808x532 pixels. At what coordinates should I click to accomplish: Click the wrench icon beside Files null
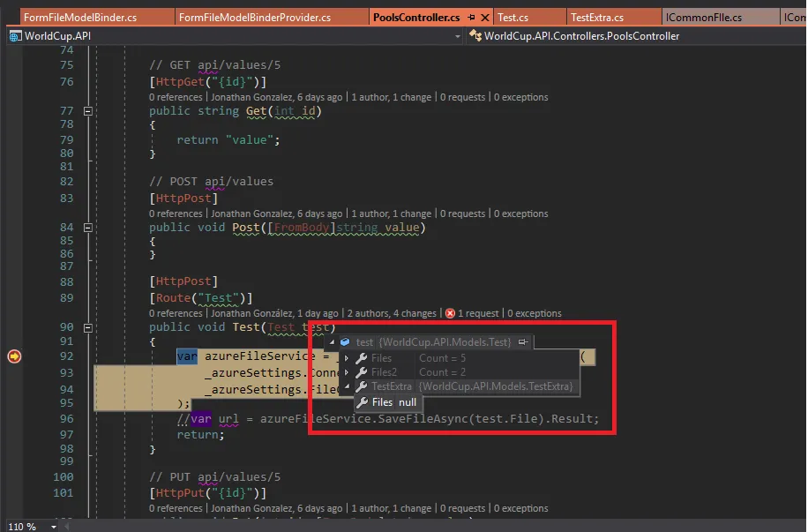click(x=363, y=402)
